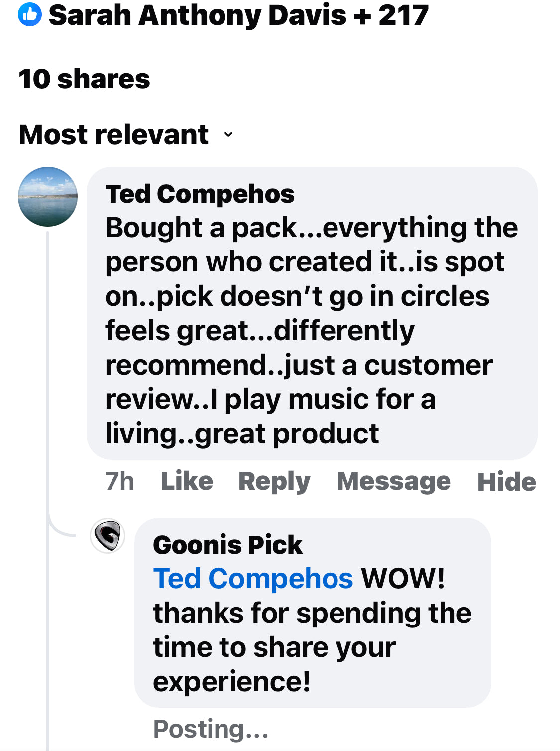The height and width of the screenshot is (751, 560).
Task: Select Goonis Pick's 'WOW! thanks' reply text
Action: tap(312, 630)
